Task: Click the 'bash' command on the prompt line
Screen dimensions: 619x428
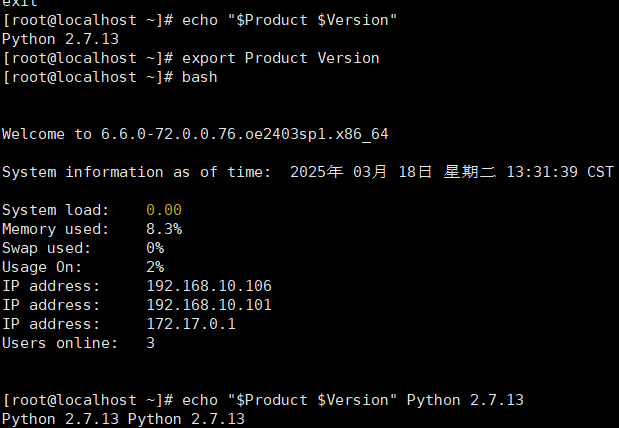Action: point(200,77)
